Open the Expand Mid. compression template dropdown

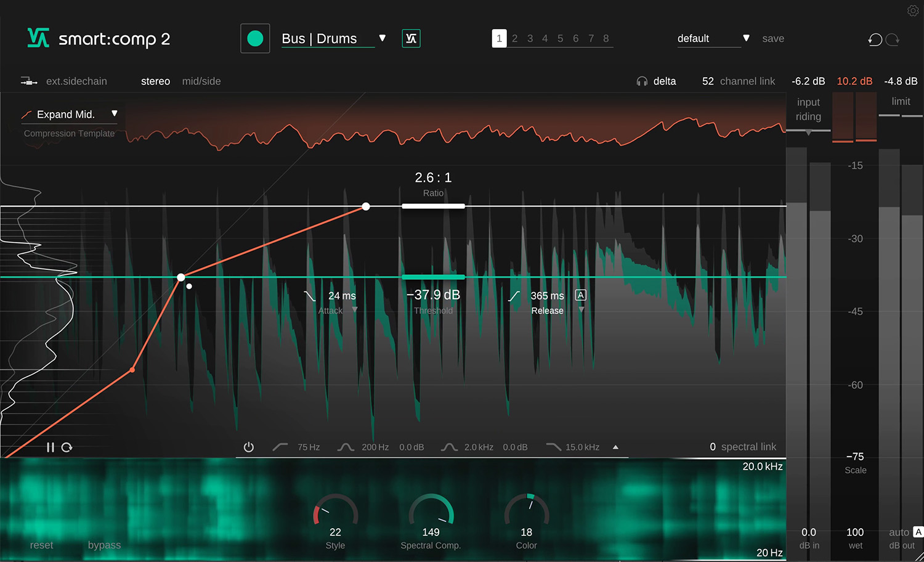click(114, 114)
